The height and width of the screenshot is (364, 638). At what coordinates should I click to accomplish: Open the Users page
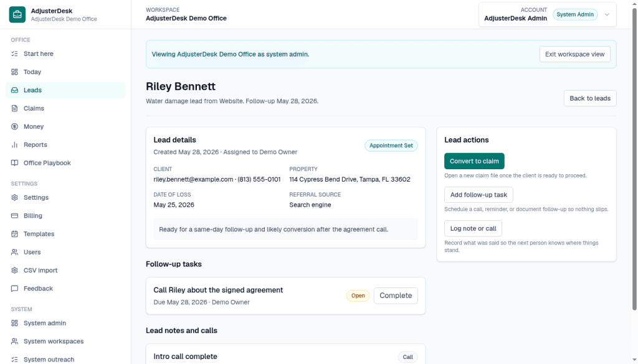point(65,252)
